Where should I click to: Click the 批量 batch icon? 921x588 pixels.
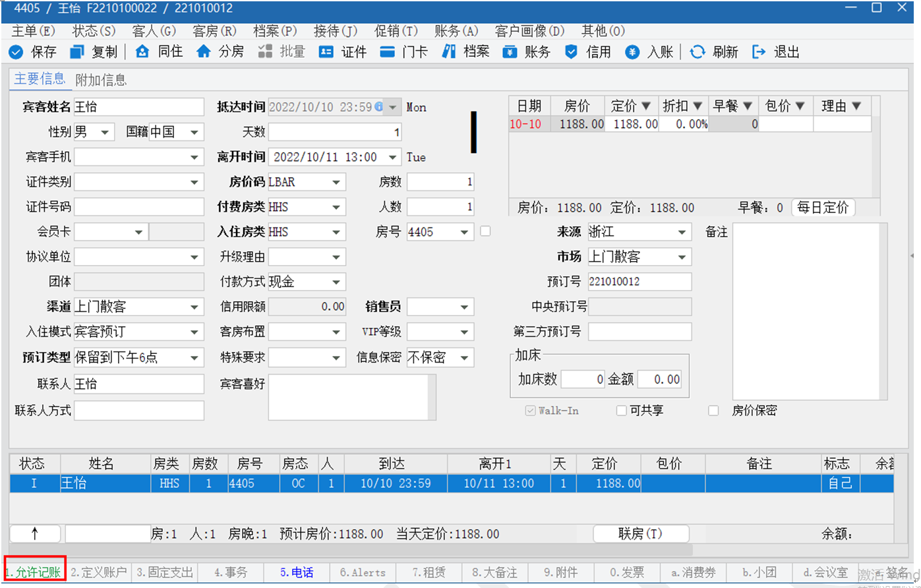pyautogui.click(x=265, y=51)
